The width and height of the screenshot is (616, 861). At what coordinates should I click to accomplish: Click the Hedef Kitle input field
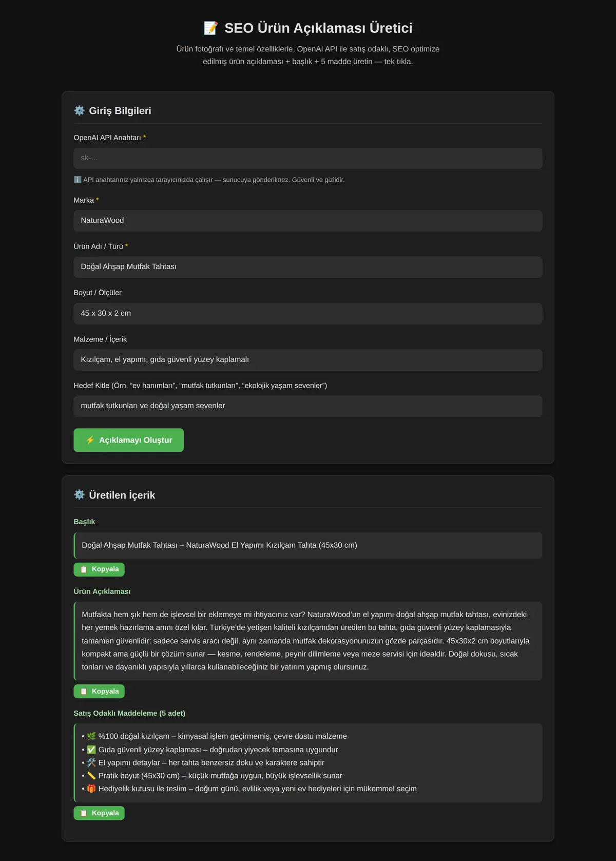coord(308,406)
